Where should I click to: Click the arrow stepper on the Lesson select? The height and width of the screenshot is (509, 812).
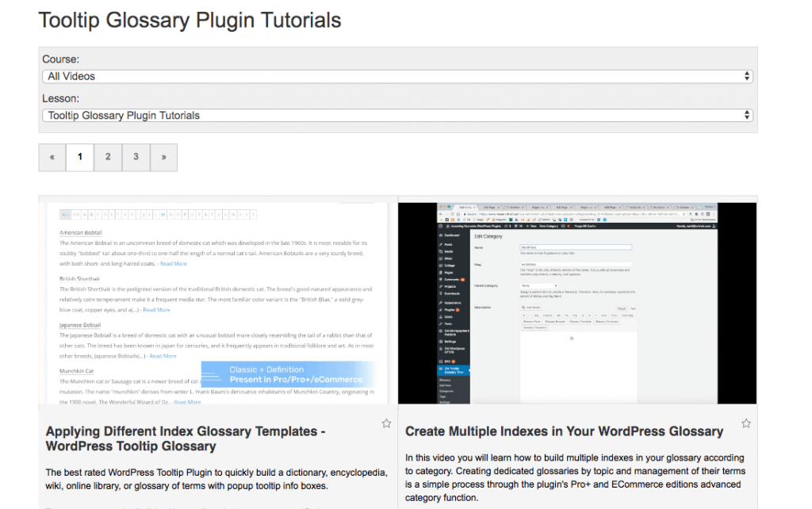coord(746,115)
